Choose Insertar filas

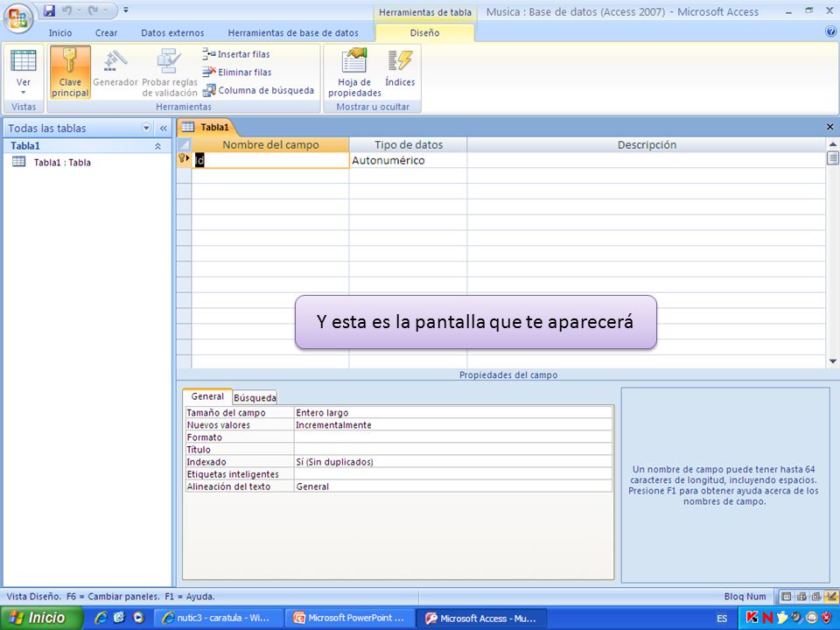pyautogui.click(x=236, y=54)
